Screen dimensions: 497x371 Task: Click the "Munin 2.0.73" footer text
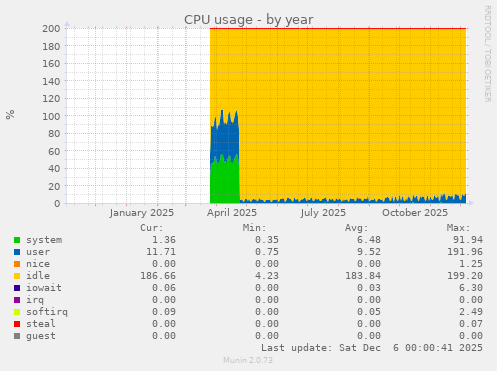[x=248, y=360]
